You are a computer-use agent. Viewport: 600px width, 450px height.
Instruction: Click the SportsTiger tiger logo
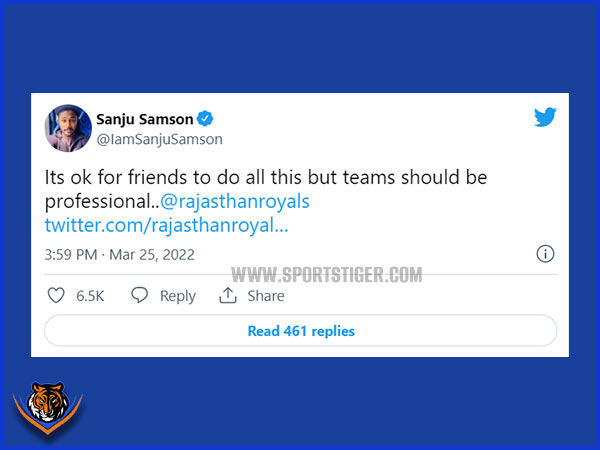tap(47, 407)
